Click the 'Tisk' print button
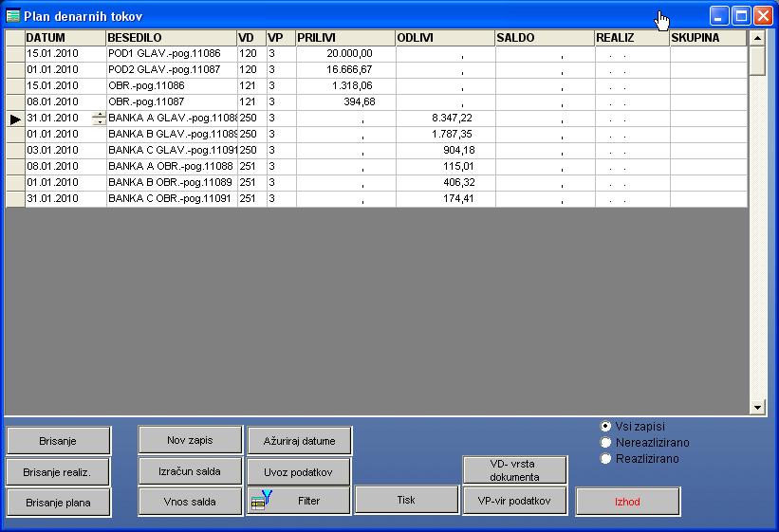This screenshot has height=532, width=779. point(406,500)
